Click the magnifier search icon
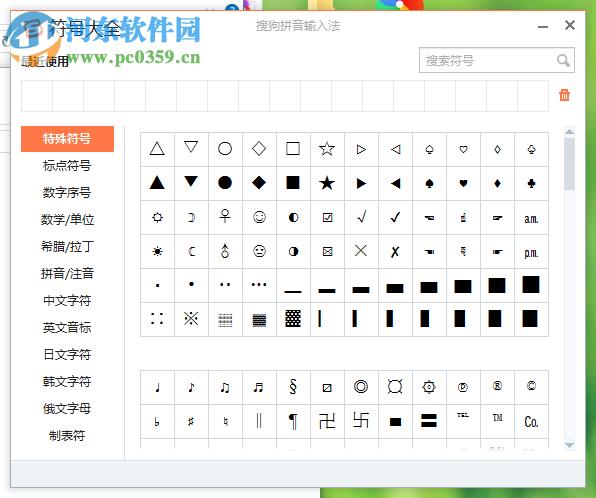The width and height of the screenshot is (596, 498). point(563,60)
